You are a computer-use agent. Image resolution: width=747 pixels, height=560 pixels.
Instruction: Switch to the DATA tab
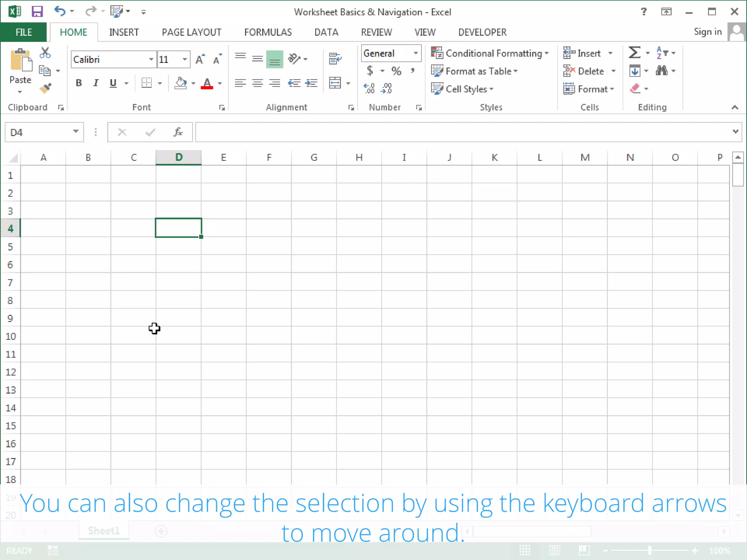326,32
